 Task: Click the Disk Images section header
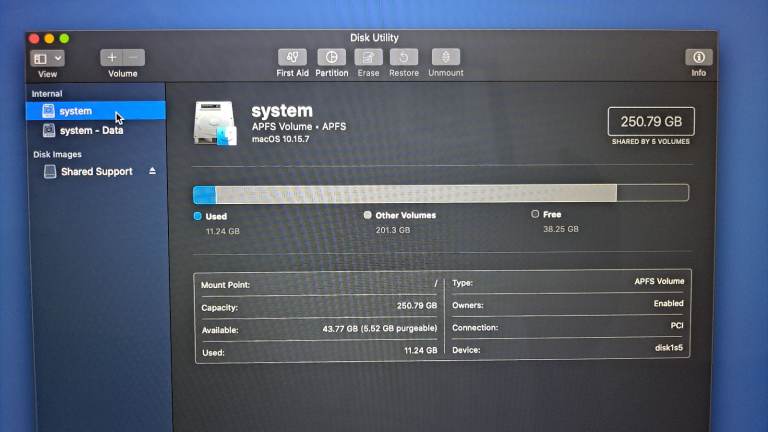coord(57,154)
